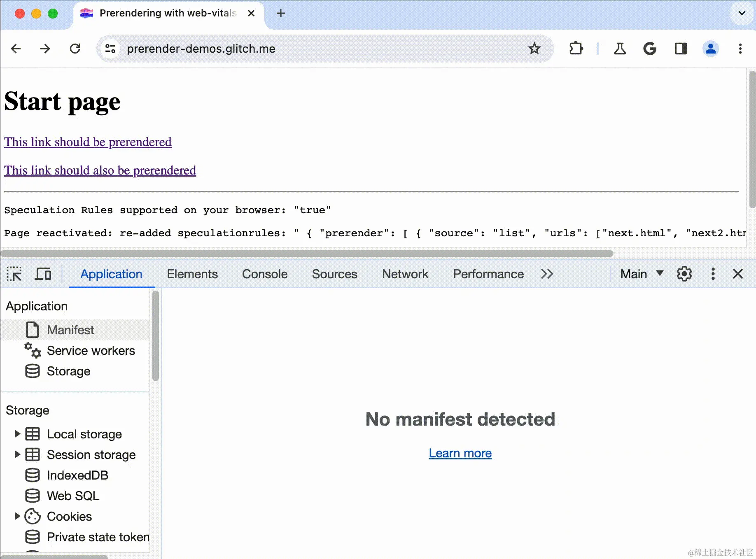Click the 'This link should be prerendered' link
The image size is (756, 559).
88,142
